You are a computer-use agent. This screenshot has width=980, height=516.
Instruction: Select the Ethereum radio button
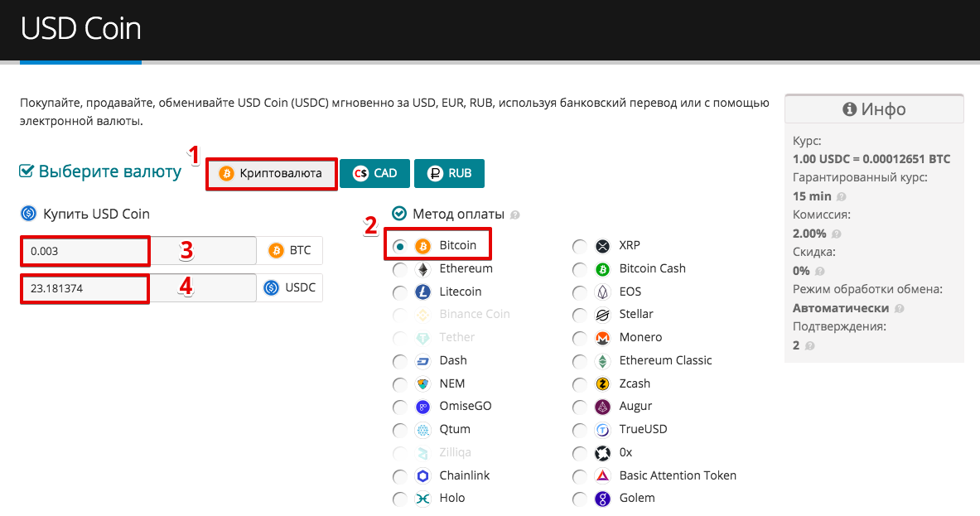(400, 270)
